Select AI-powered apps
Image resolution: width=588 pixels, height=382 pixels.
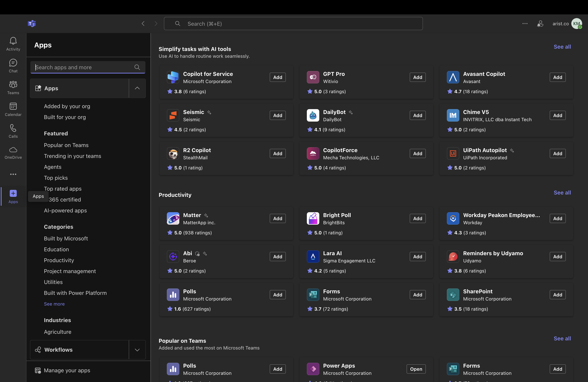(65, 210)
